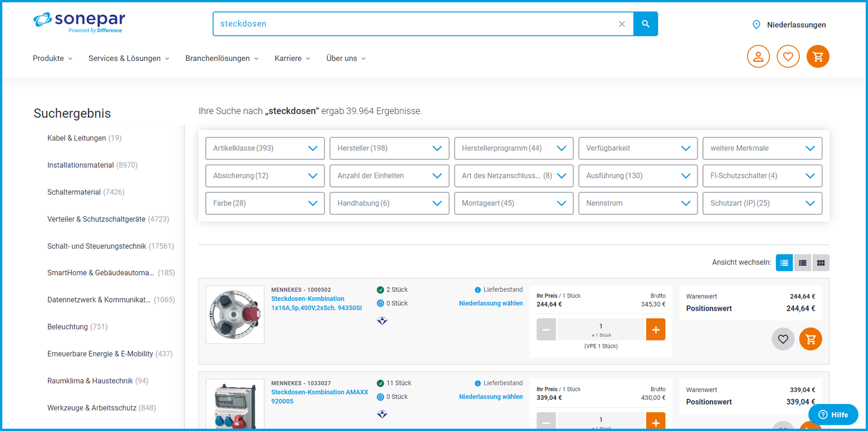The image size is (868, 431).
Task: Open Services & Lösungen menu
Action: (128, 58)
